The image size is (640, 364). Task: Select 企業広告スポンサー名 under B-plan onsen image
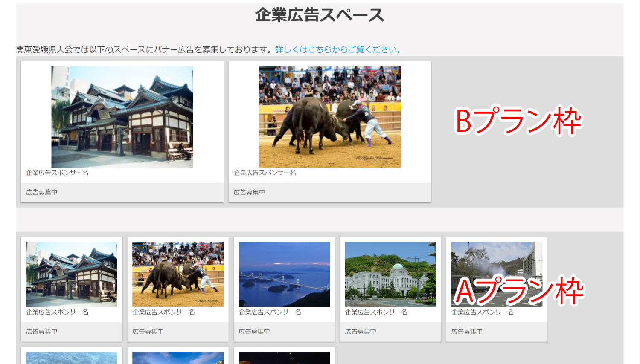(x=57, y=173)
